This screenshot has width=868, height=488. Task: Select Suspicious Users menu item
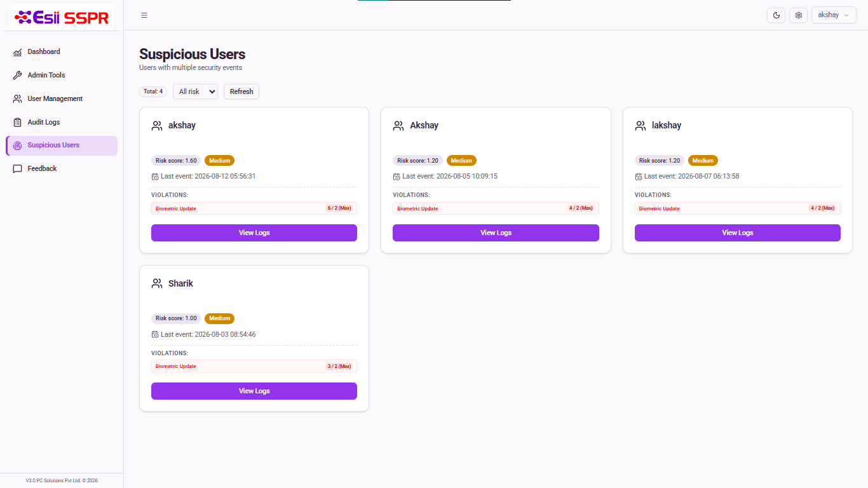62,146
